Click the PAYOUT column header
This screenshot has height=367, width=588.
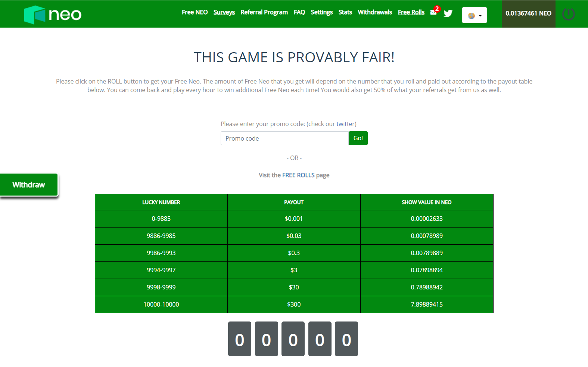pos(294,202)
